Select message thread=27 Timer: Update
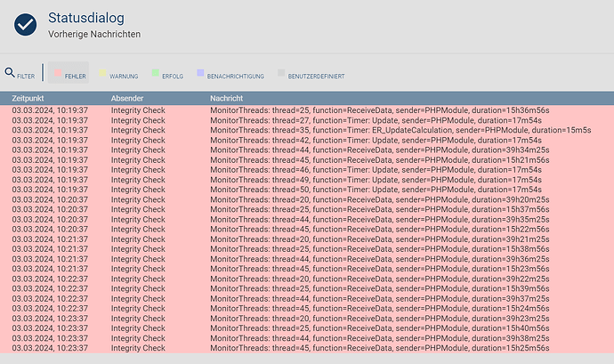 pyautogui.click(x=307, y=120)
